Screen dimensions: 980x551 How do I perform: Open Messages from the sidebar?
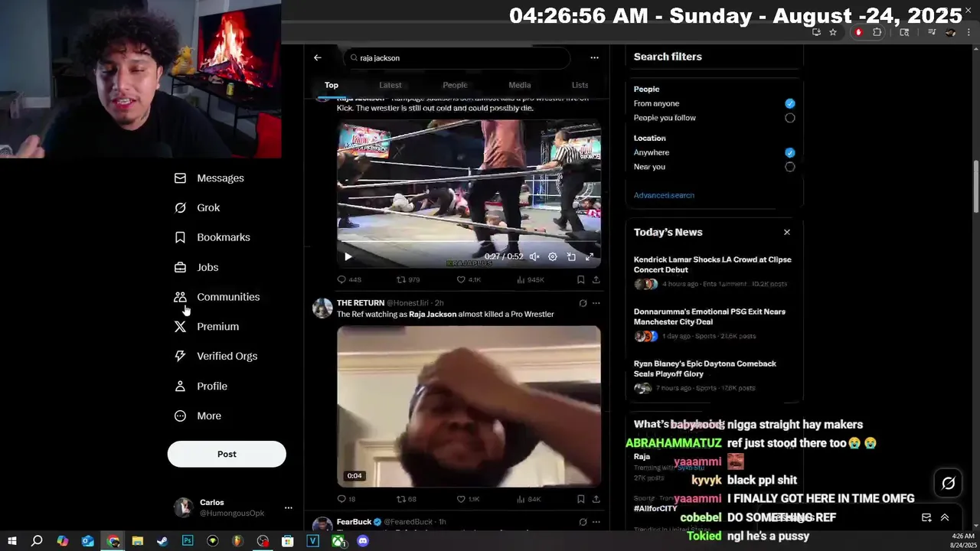pos(209,178)
